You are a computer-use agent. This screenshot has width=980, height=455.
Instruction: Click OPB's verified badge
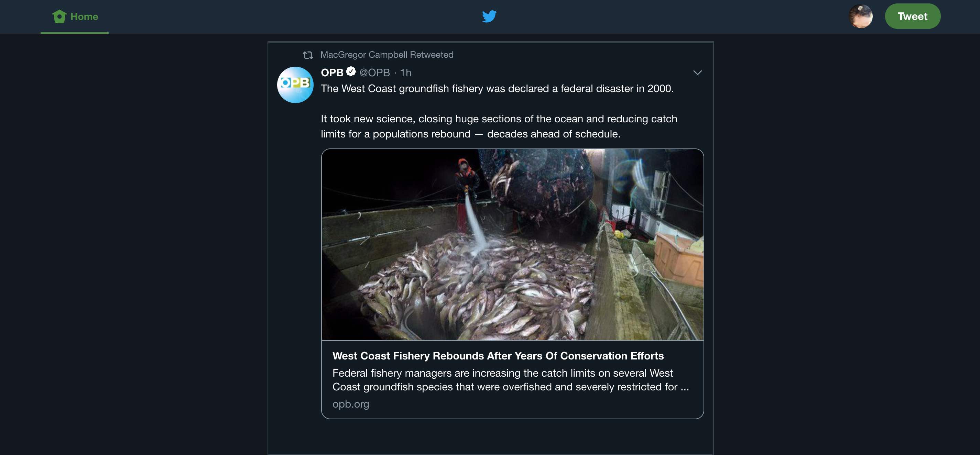(350, 71)
